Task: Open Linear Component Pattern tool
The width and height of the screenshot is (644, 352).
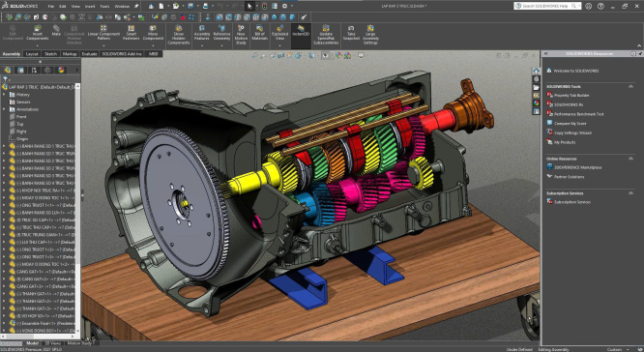Action: pyautogui.click(x=103, y=33)
